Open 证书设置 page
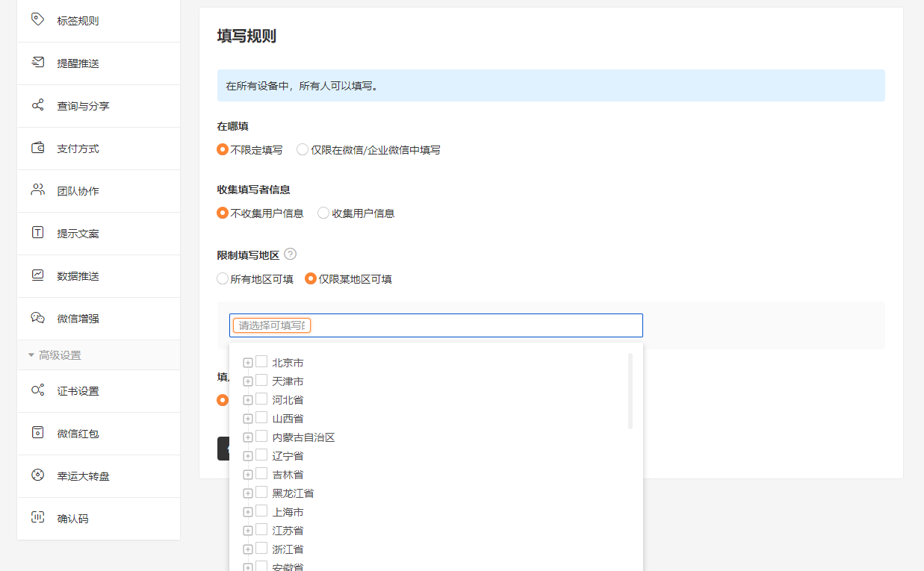This screenshot has width=924, height=571. (x=99, y=391)
